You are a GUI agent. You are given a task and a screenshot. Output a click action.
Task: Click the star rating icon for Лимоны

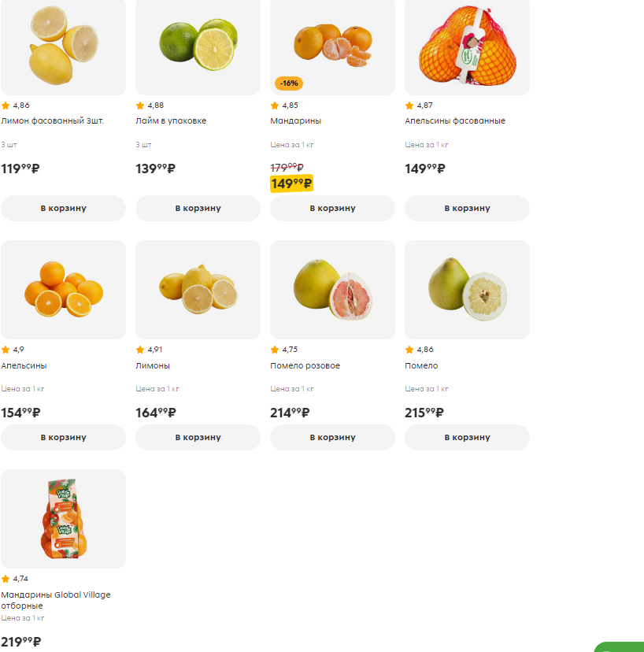140,350
